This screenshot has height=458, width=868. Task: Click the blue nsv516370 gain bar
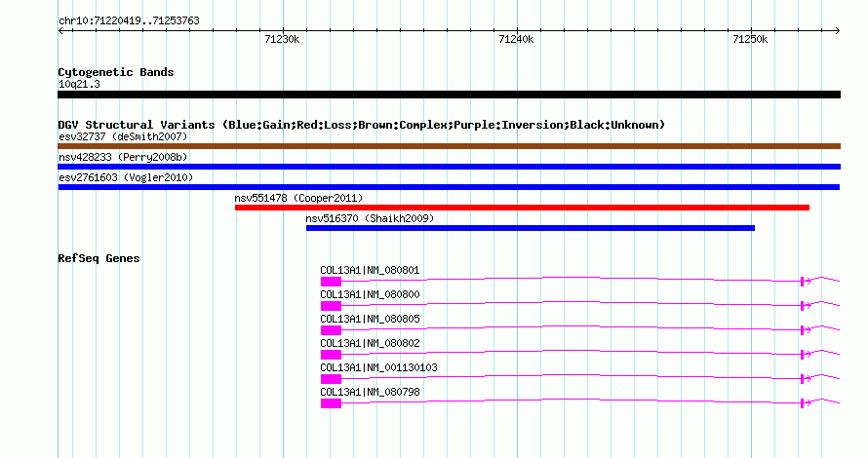point(531,228)
